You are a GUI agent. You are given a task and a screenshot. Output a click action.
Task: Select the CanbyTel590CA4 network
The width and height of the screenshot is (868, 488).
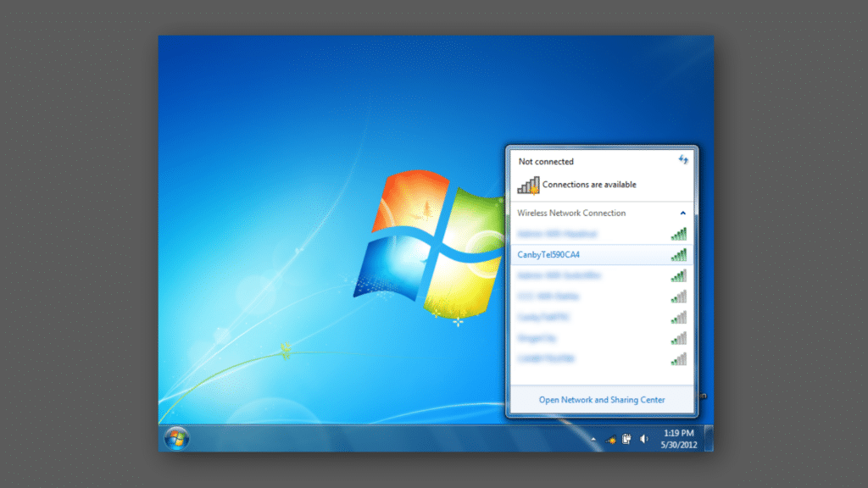tap(601, 254)
